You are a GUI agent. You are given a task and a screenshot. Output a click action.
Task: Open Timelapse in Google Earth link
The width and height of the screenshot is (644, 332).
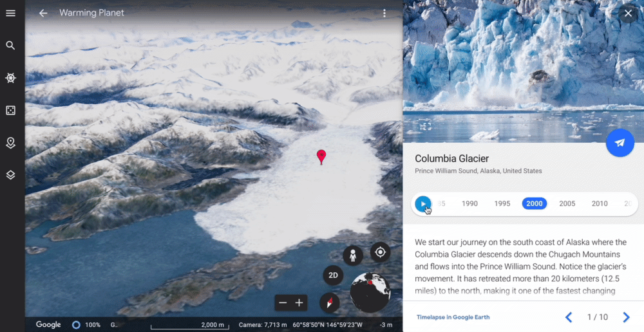click(453, 317)
